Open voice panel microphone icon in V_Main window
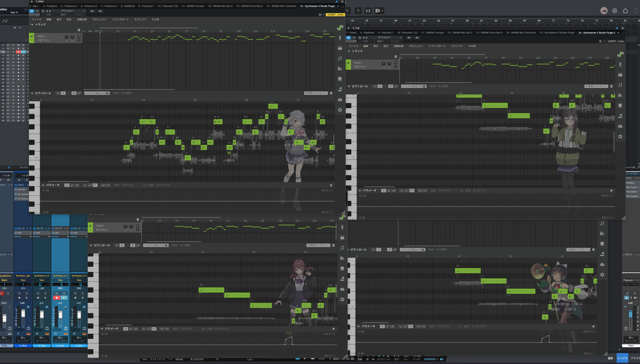The height and width of the screenshot is (364, 640). click(x=340, y=38)
